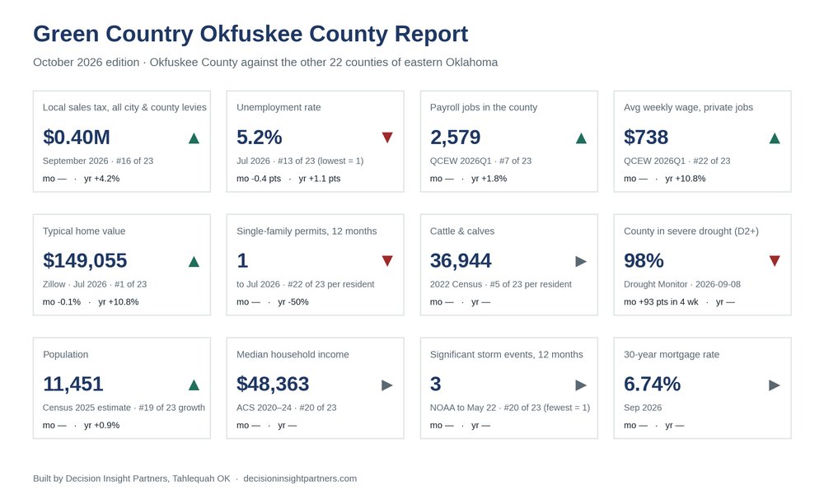Click '2022 Census · #5 of 23 per resident' text
Image resolution: width=824 pixels, height=504 pixels.
tap(501, 284)
